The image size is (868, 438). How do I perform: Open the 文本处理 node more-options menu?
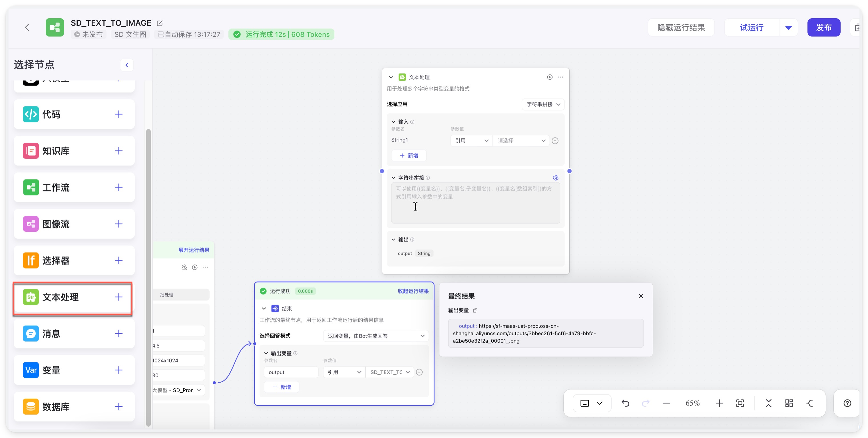[560, 77]
